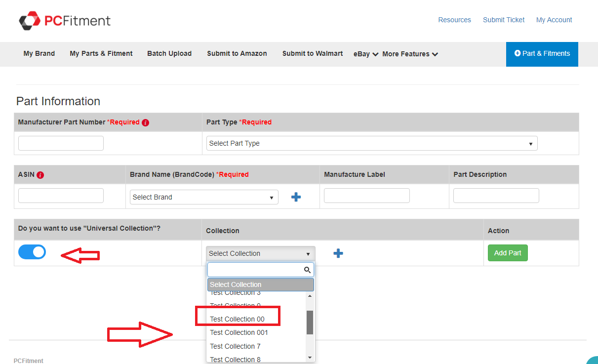Click plus icon to add new collection
Viewport: 598px width, 364px height.
338,253
